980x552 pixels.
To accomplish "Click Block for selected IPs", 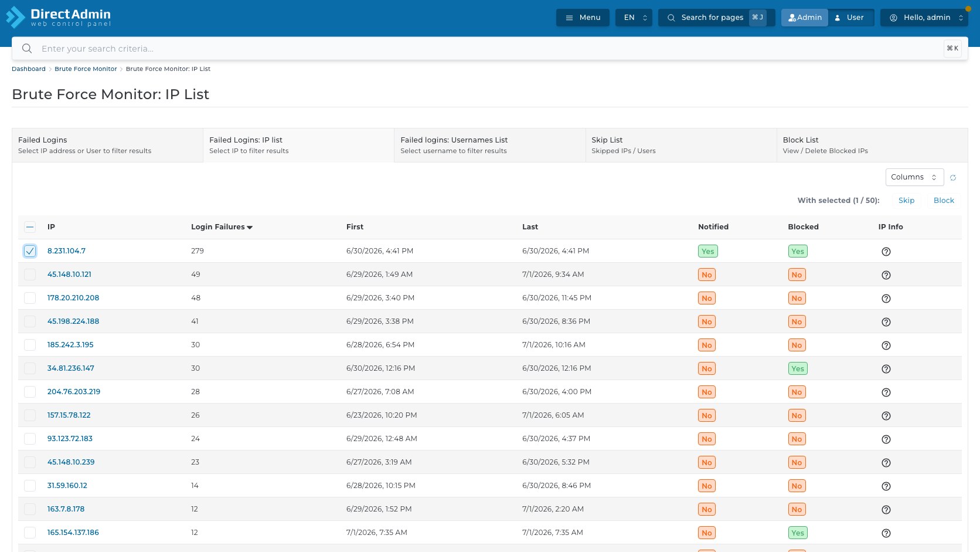I will (x=944, y=201).
